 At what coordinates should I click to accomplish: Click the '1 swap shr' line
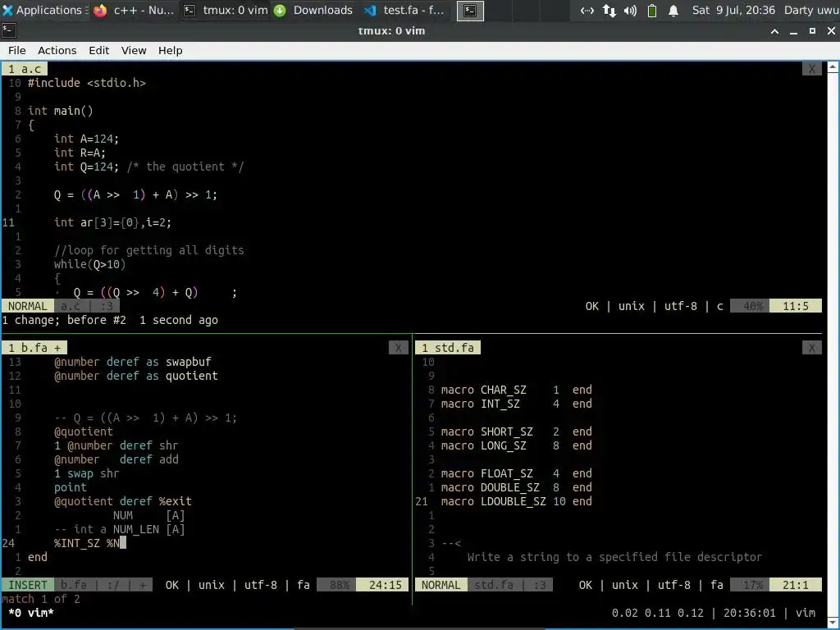(x=86, y=473)
